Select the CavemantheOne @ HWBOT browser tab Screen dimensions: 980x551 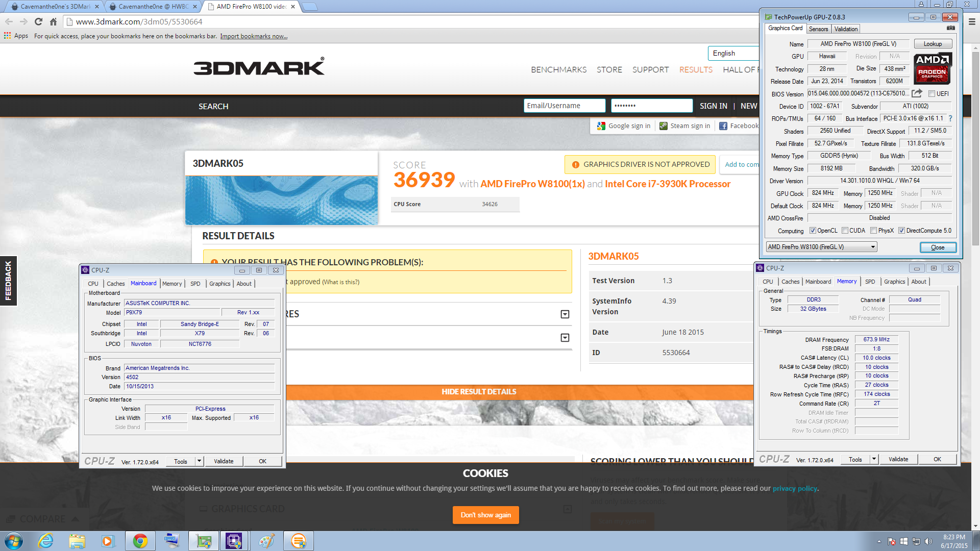(153, 7)
